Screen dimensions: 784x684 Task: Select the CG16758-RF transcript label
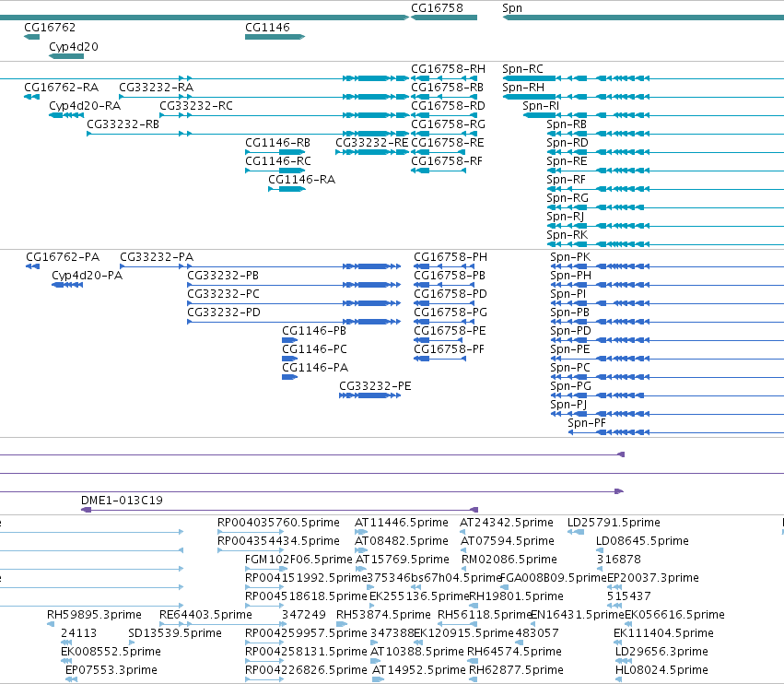tap(447, 161)
